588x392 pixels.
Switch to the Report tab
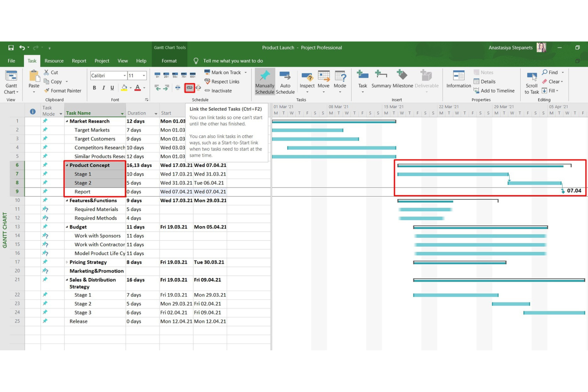(79, 61)
